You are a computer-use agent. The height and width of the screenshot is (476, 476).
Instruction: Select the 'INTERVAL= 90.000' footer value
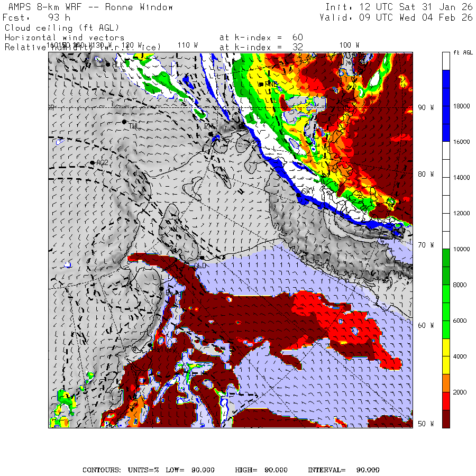(x=344, y=470)
